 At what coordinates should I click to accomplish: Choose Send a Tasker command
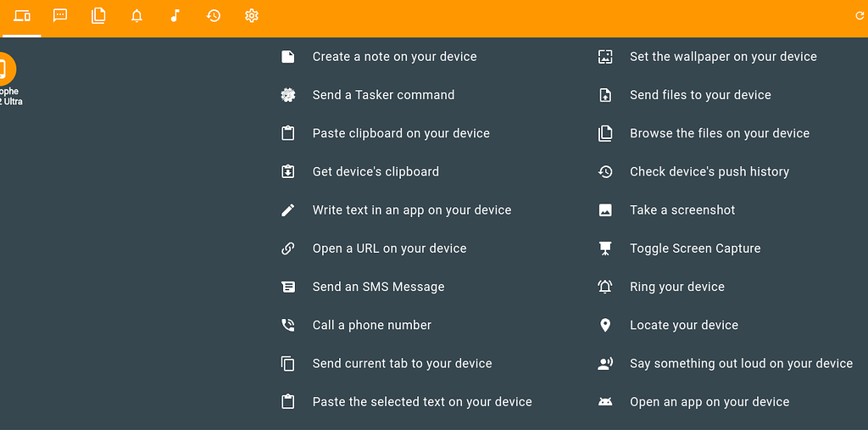pyautogui.click(x=384, y=95)
